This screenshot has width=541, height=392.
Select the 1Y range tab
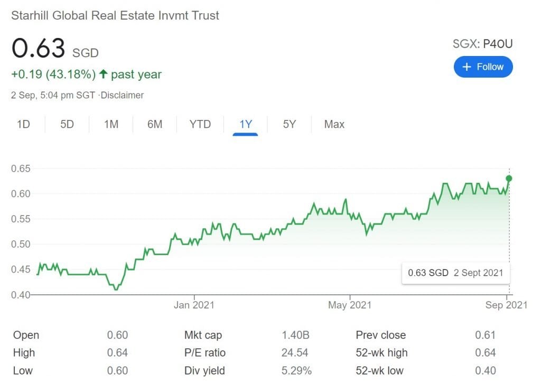coord(245,124)
